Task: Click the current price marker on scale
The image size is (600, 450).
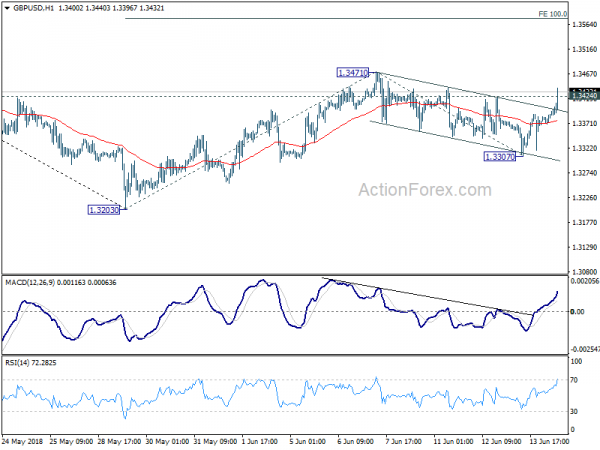Action: click(x=584, y=94)
